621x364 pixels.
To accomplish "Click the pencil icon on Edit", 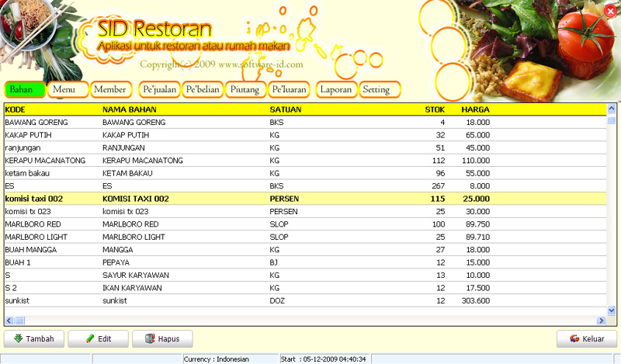I will coord(90,338).
